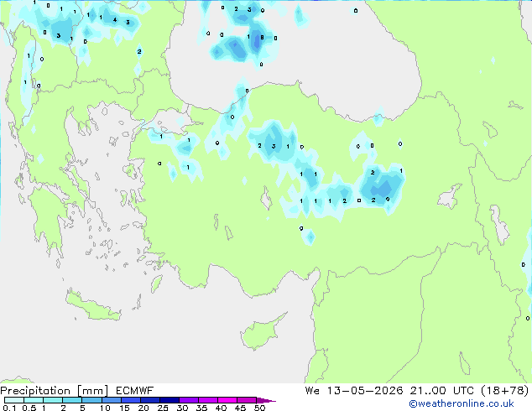Pick the 40–45 mm magenta legend box
Screen dimensions: 532x411
[x=227, y=400]
